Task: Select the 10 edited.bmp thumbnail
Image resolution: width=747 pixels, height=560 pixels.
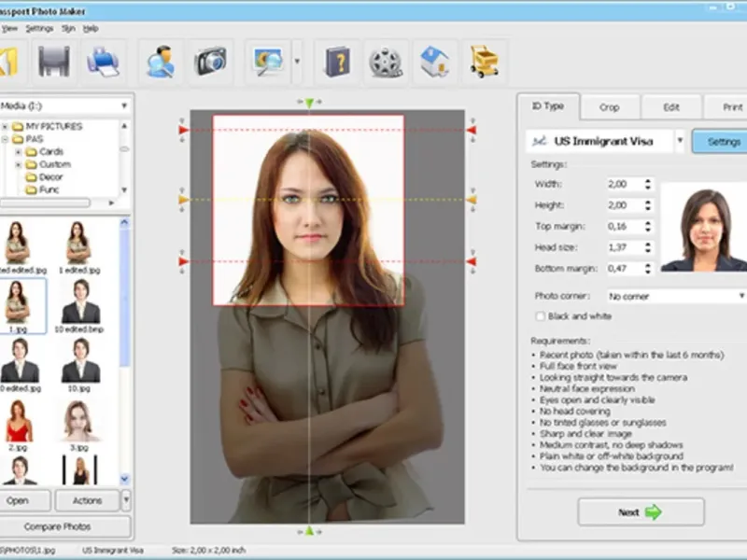Action: [80, 302]
